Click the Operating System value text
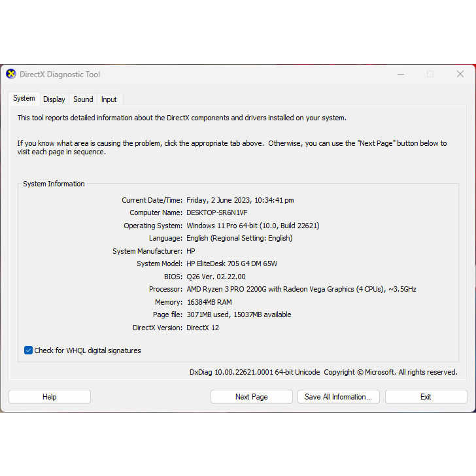This screenshot has height=476, width=476. pyautogui.click(x=253, y=226)
